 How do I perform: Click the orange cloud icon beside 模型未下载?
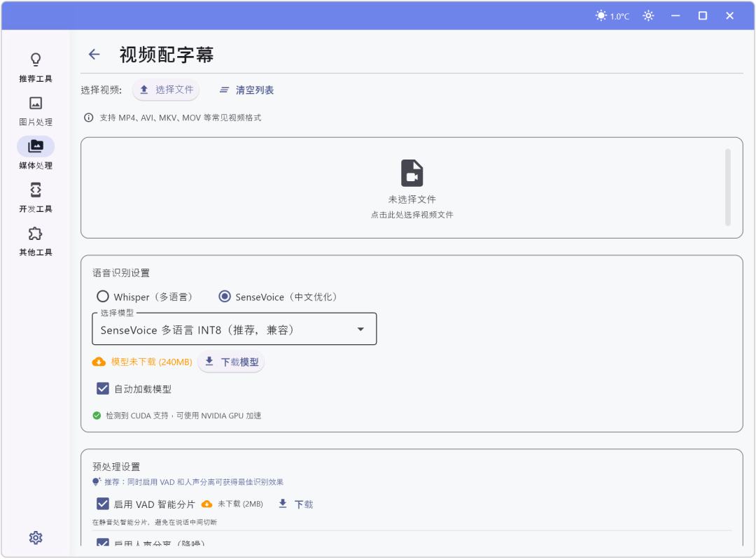click(99, 362)
